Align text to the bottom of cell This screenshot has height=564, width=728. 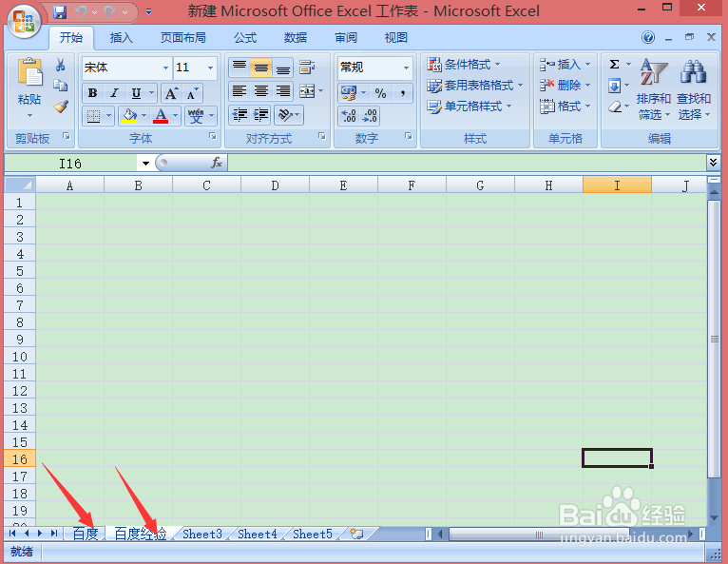pos(283,68)
